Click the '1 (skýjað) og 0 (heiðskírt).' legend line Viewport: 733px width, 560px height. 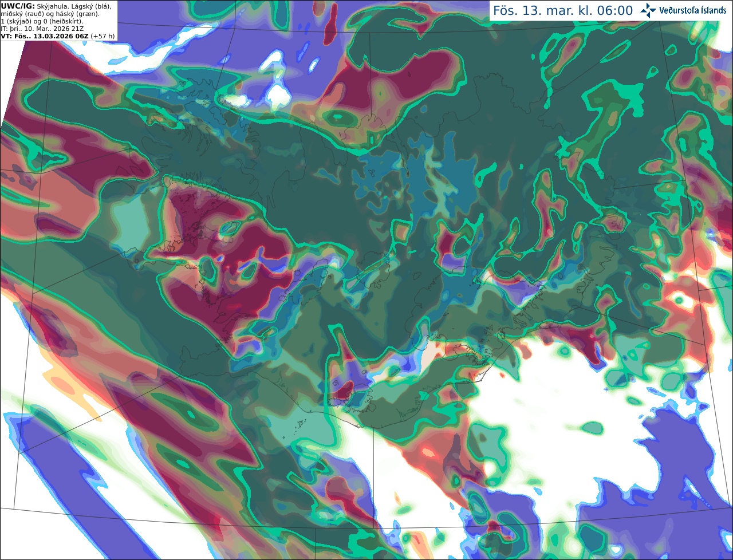[42, 21]
